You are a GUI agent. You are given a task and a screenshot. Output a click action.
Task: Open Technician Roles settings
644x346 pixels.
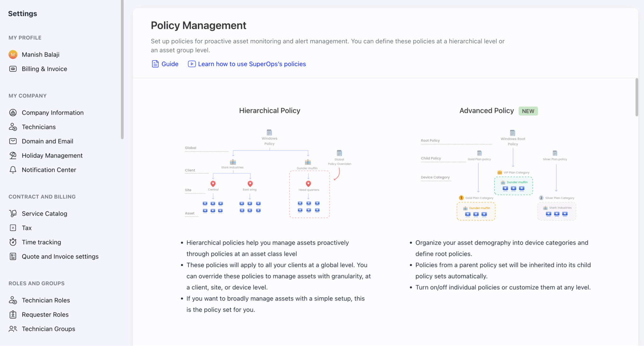[46, 300]
